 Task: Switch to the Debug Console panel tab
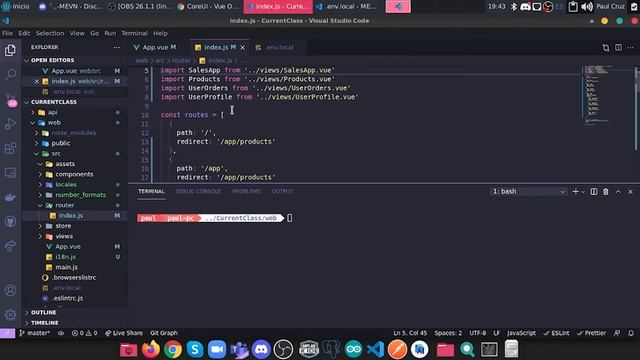198,191
